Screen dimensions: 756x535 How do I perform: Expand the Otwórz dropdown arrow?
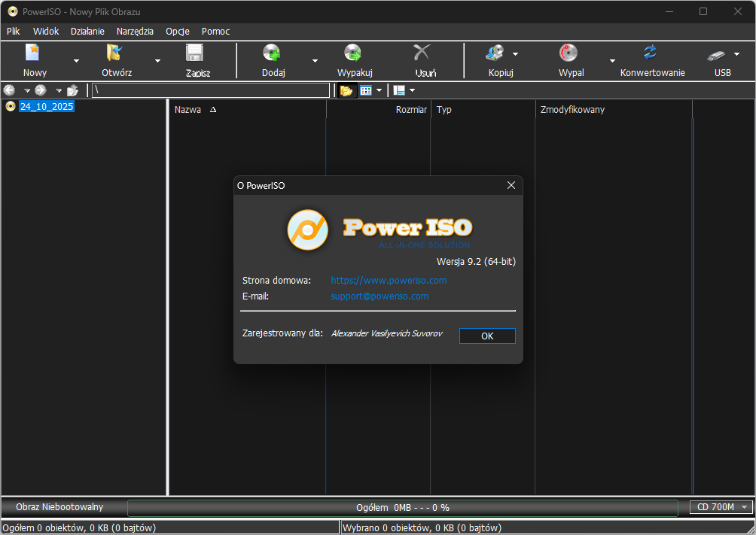click(157, 61)
